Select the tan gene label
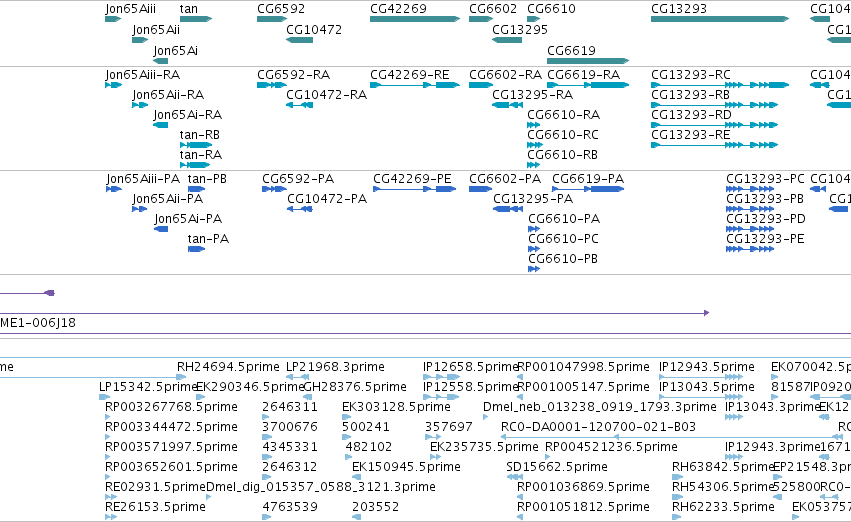Viewport: 851px width, 522px height. (x=189, y=9)
